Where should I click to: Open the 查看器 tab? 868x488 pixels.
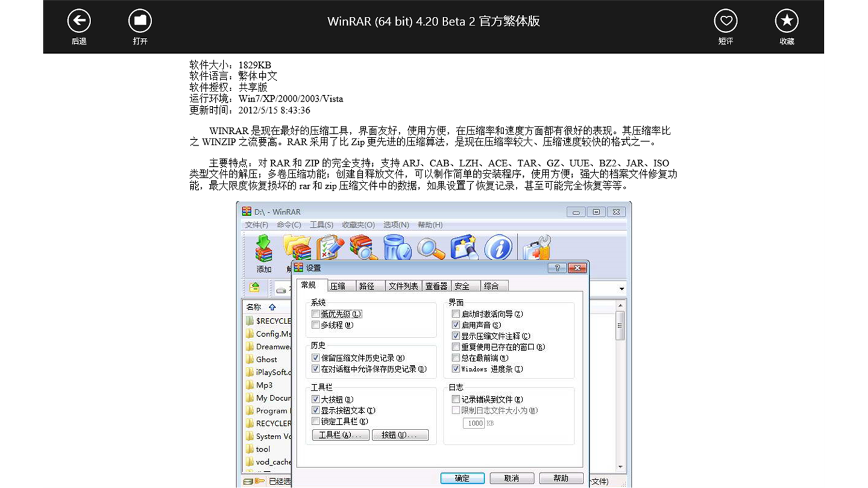point(436,286)
